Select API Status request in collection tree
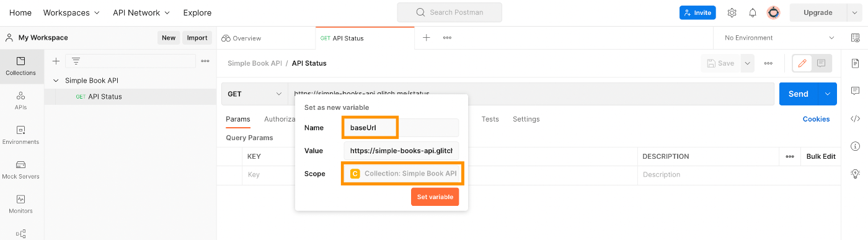The width and height of the screenshot is (868, 240). click(x=130, y=97)
